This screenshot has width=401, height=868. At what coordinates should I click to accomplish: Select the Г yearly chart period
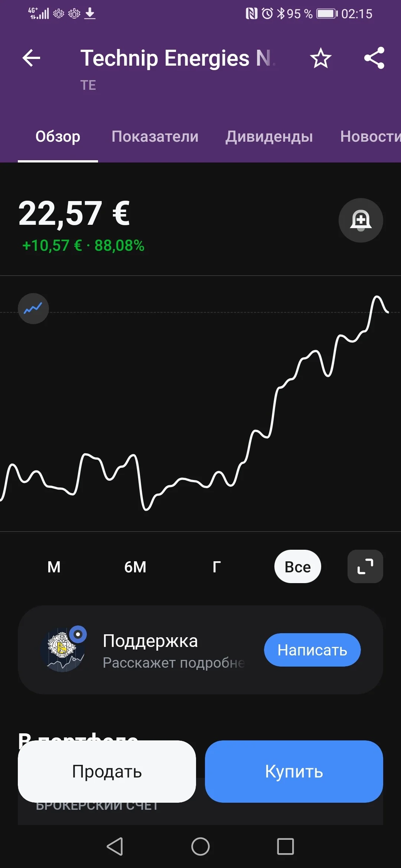[x=216, y=567]
